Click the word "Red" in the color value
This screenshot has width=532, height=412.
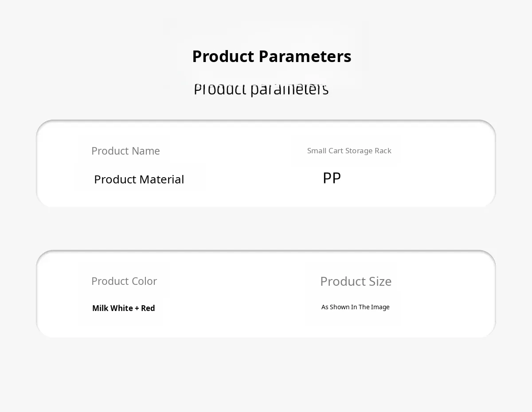click(x=148, y=308)
